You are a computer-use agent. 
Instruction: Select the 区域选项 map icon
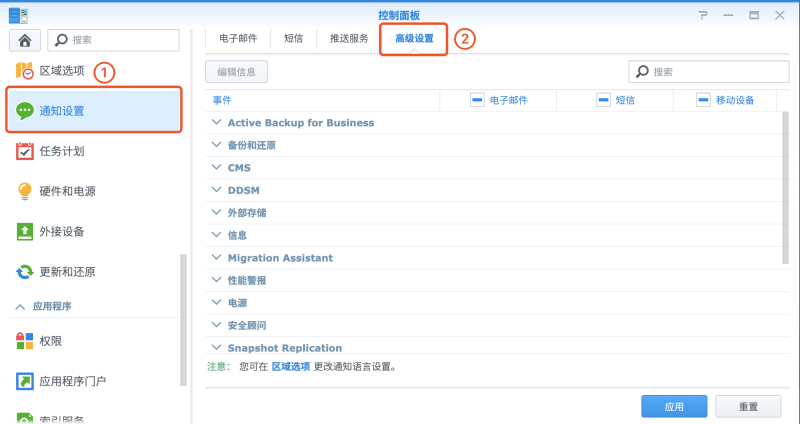(24, 70)
